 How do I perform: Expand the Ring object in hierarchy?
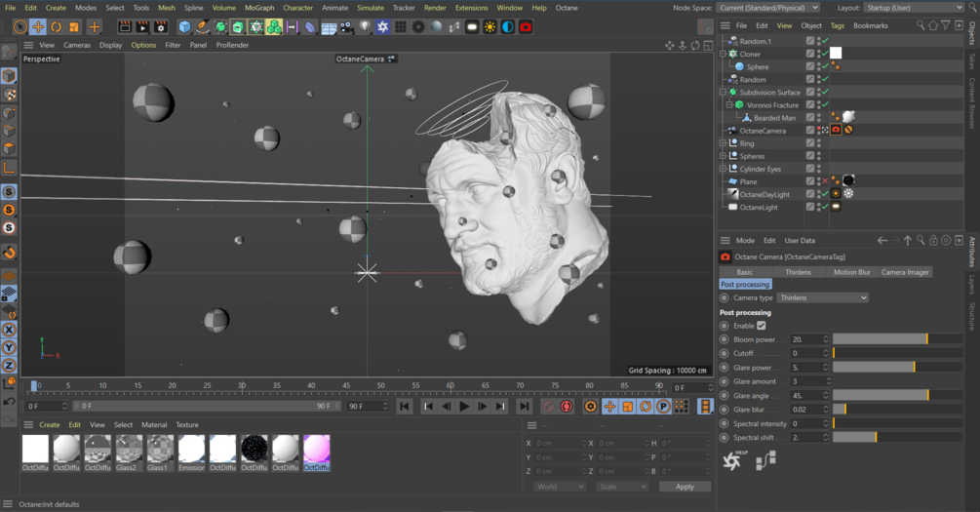coord(723,143)
